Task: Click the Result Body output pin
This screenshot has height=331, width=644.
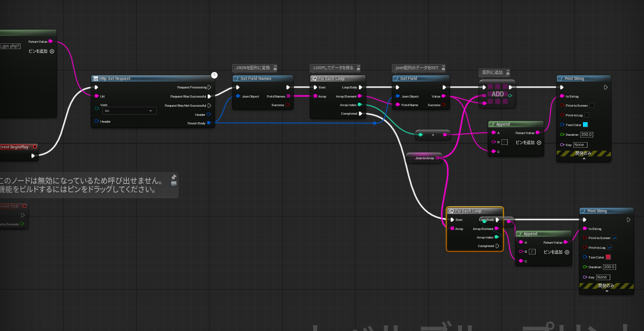Action: 209,123
